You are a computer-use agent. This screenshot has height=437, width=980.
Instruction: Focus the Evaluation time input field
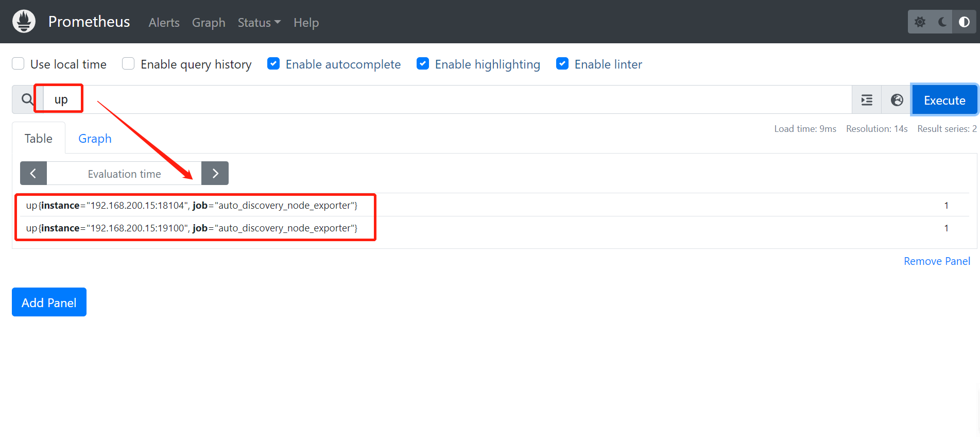pos(124,174)
